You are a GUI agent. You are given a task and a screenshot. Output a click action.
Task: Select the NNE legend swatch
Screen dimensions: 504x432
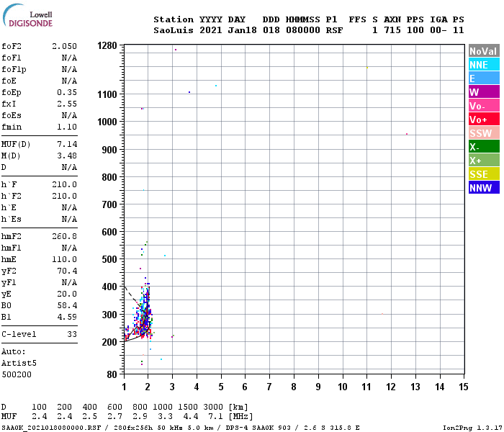point(484,65)
